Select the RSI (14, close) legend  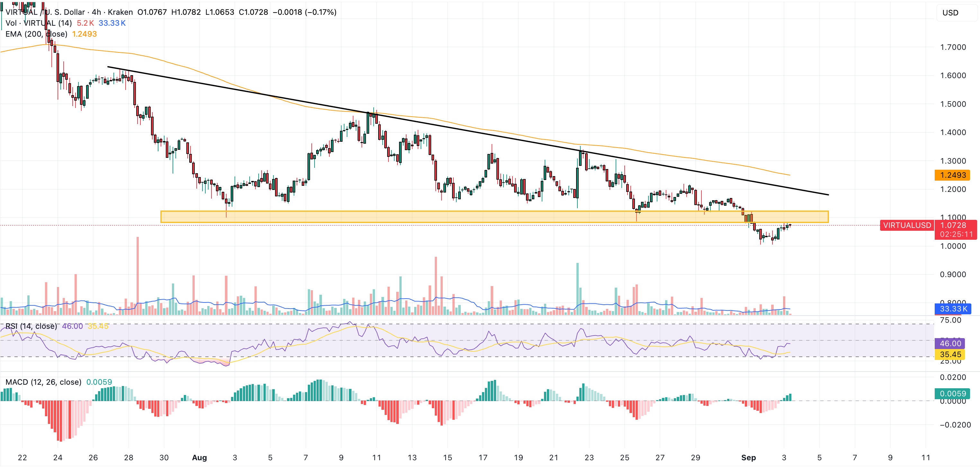pyautogui.click(x=31, y=326)
